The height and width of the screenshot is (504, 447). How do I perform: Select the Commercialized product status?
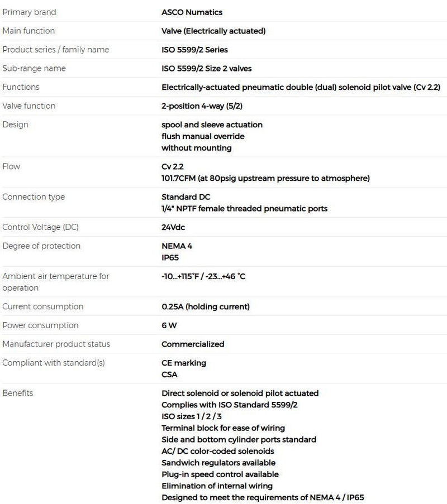click(193, 344)
